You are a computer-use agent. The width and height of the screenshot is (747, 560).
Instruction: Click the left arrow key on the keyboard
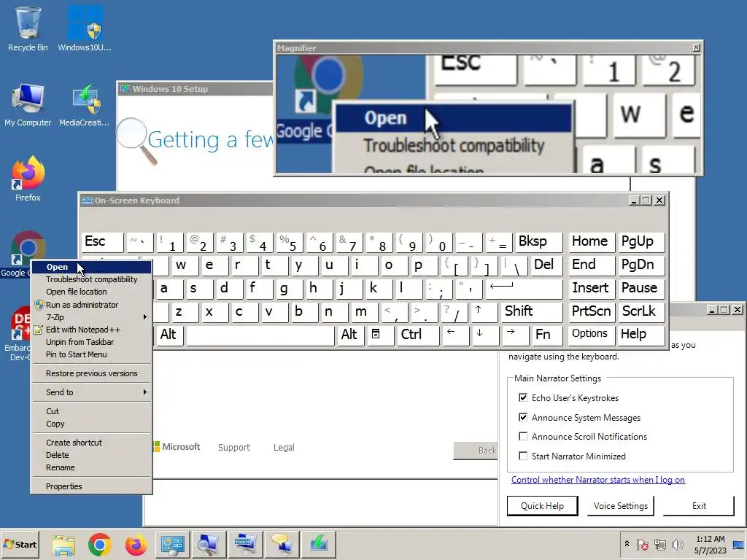(x=455, y=335)
